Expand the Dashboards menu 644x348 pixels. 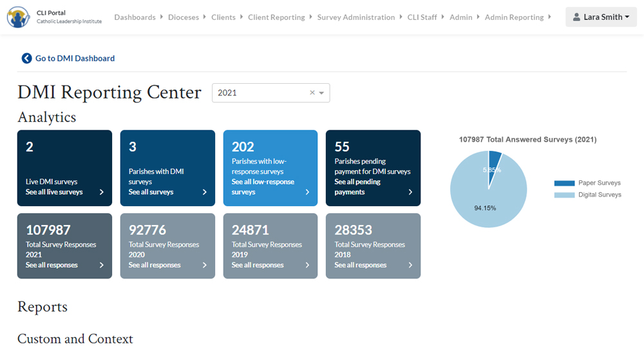(x=138, y=17)
